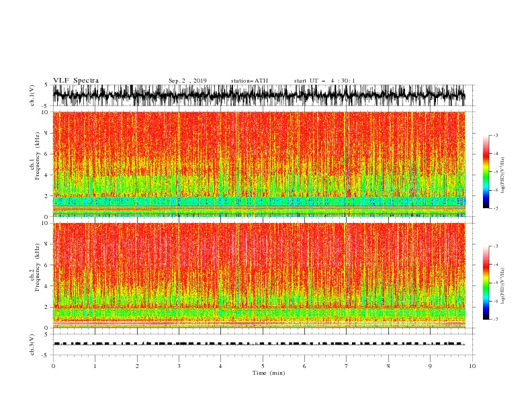
Task: Click the "ch.1(V)" waveform axis label
Action: [x=32, y=95]
